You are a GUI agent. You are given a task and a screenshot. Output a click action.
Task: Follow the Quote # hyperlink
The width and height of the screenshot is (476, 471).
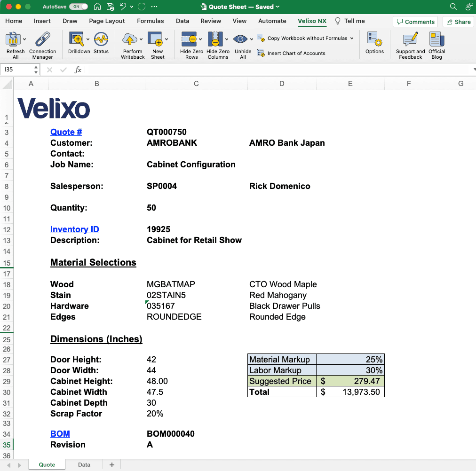coord(66,132)
